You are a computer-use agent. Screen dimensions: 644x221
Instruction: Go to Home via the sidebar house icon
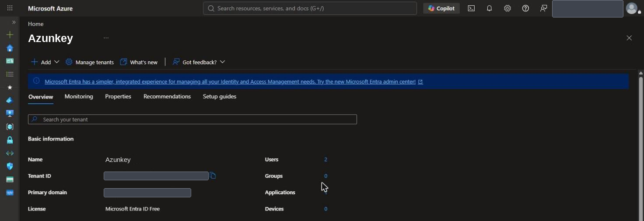coord(10,48)
